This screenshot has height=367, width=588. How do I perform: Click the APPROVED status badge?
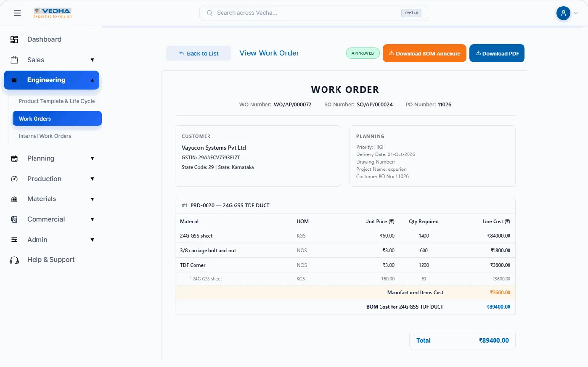pyautogui.click(x=363, y=53)
